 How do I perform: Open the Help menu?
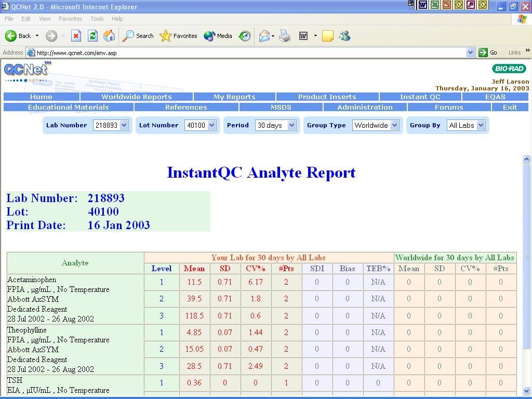pos(117,19)
